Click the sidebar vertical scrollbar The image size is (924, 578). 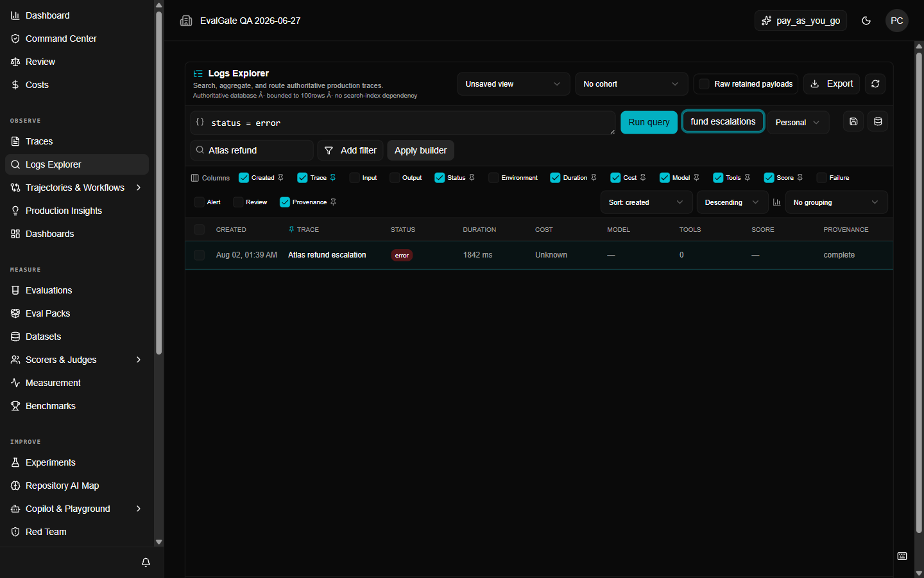(158, 182)
